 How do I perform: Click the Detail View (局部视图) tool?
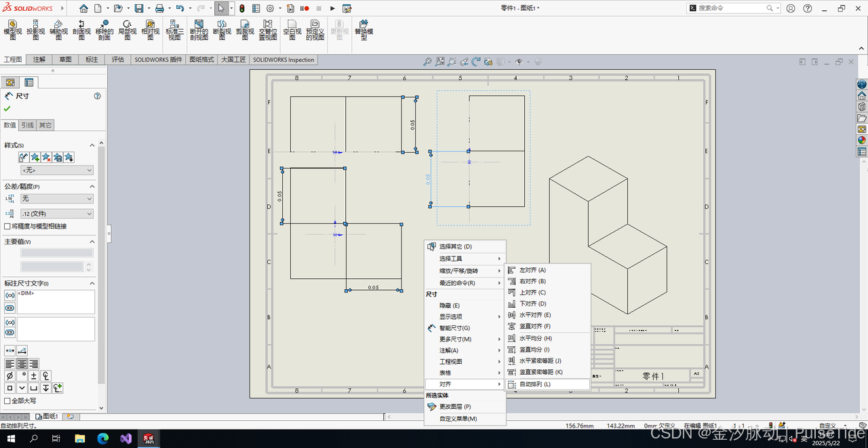[x=126, y=30]
